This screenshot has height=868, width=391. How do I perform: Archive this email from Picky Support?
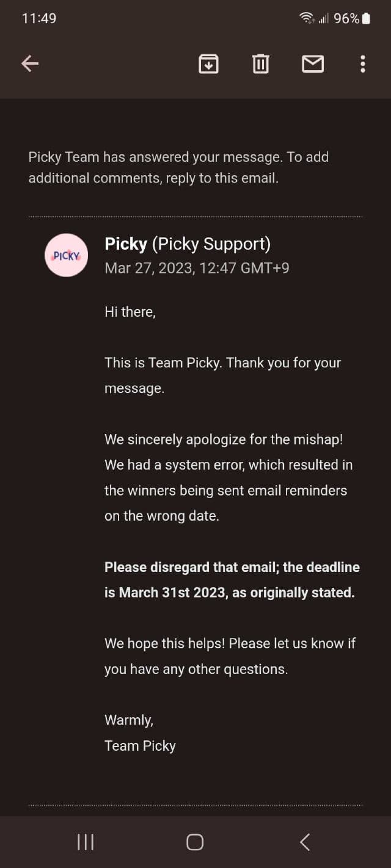(209, 63)
